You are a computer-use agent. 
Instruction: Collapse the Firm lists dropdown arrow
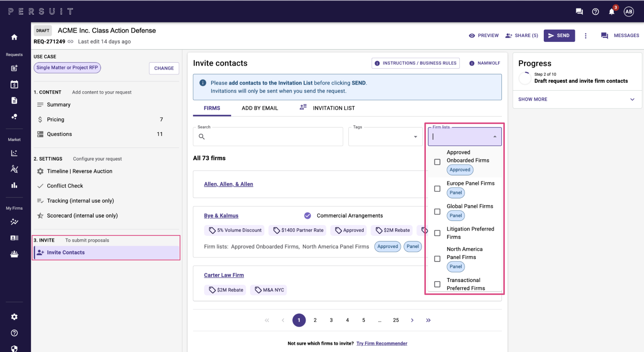[495, 137]
